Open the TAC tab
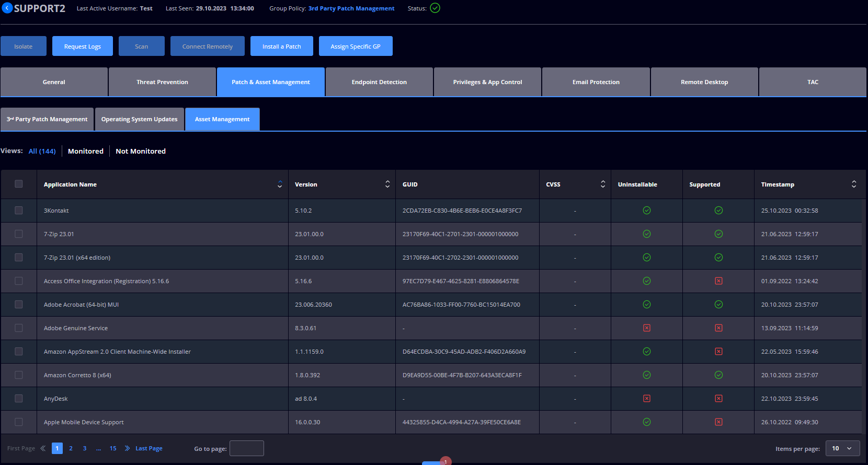 pyautogui.click(x=813, y=82)
